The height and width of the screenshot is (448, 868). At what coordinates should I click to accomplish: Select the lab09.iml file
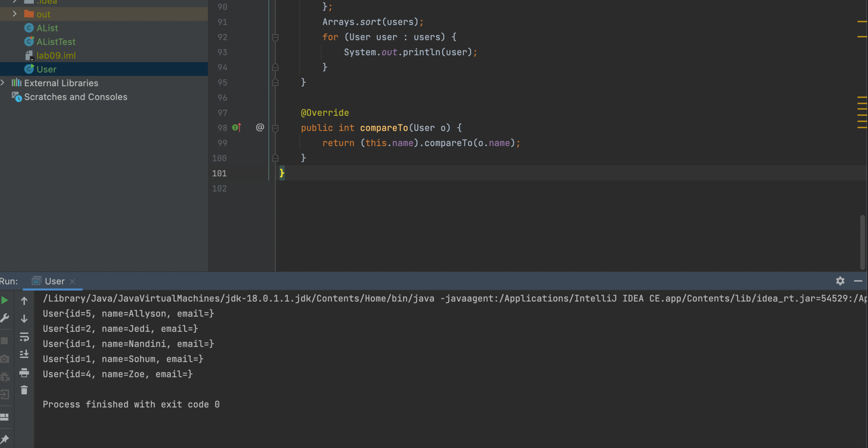point(56,56)
